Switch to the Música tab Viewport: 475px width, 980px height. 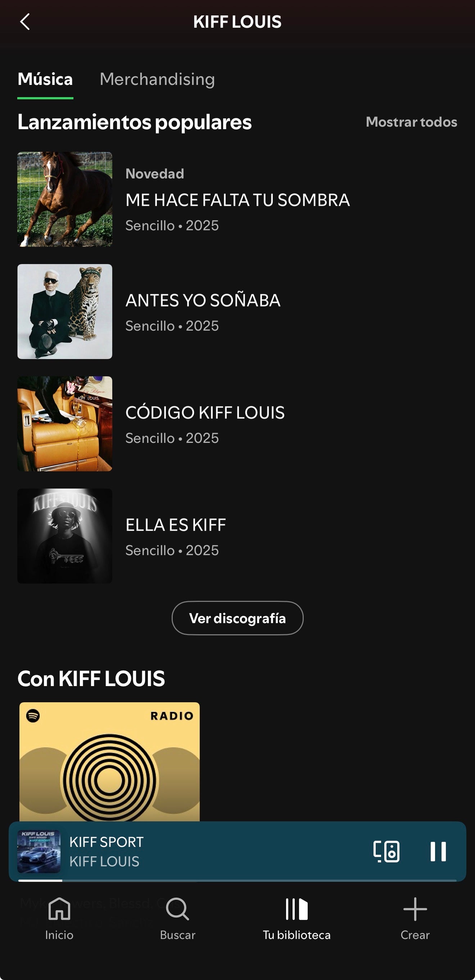(x=45, y=80)
